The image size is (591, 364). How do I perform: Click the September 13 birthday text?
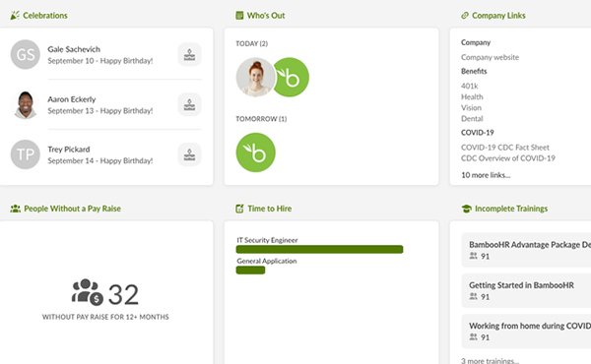(100, 110)
